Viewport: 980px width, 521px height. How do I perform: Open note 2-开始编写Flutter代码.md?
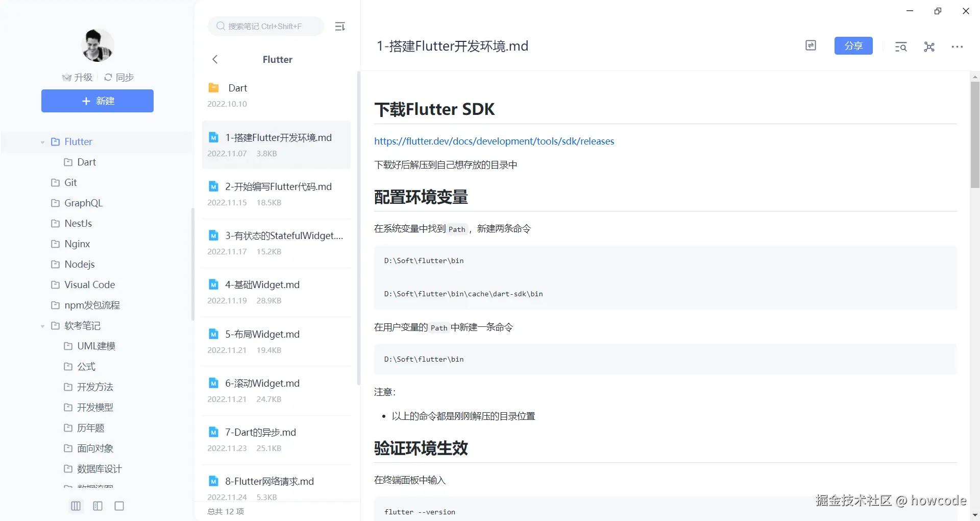(276, 194)
